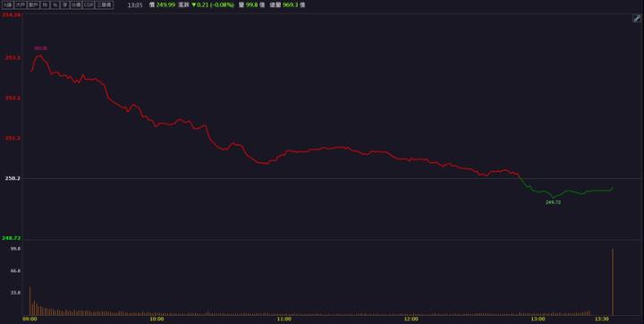Click the 99.8 volume axis label
644x324 pixels.
(x=15, y=249)
